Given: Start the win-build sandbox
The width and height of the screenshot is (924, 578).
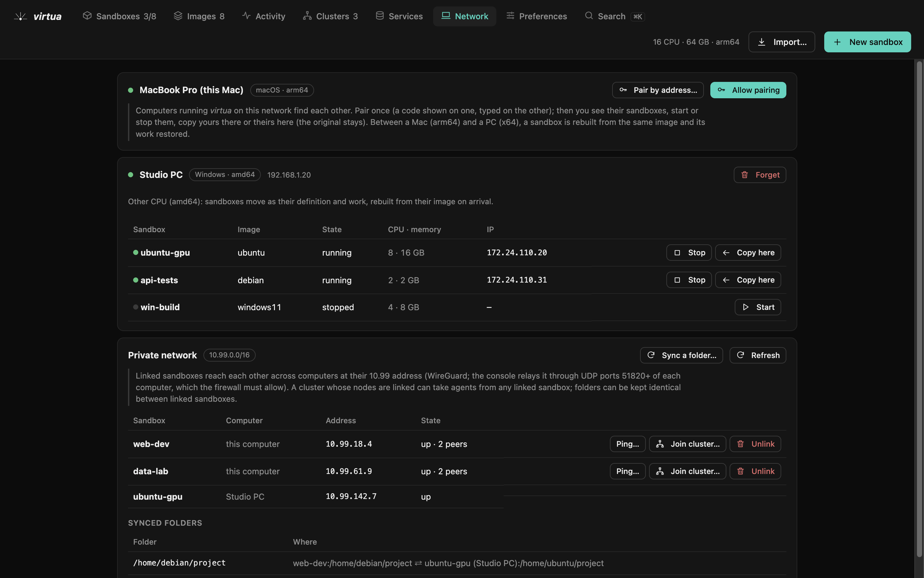Looking at the screenshot, I should [x=757, y=307].
